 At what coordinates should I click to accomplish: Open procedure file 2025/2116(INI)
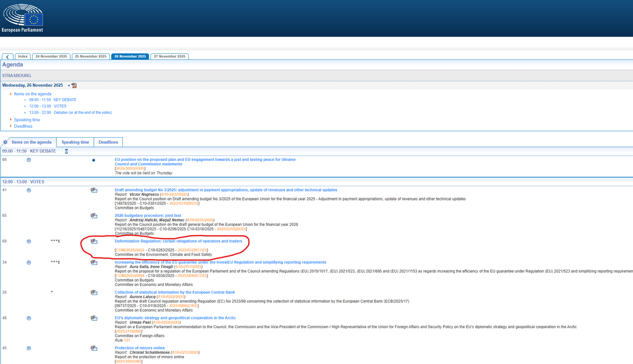point(129,331)
